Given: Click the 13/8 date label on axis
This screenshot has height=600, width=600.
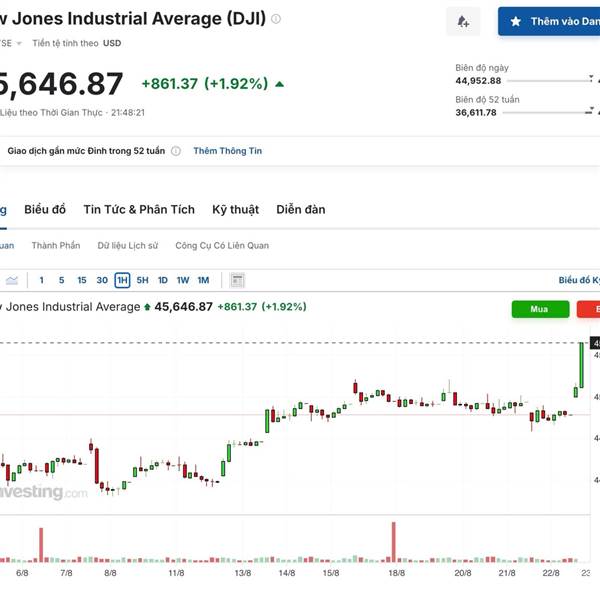Looking at the screenshot, I should pyautogui.click(x=243, y=573).
